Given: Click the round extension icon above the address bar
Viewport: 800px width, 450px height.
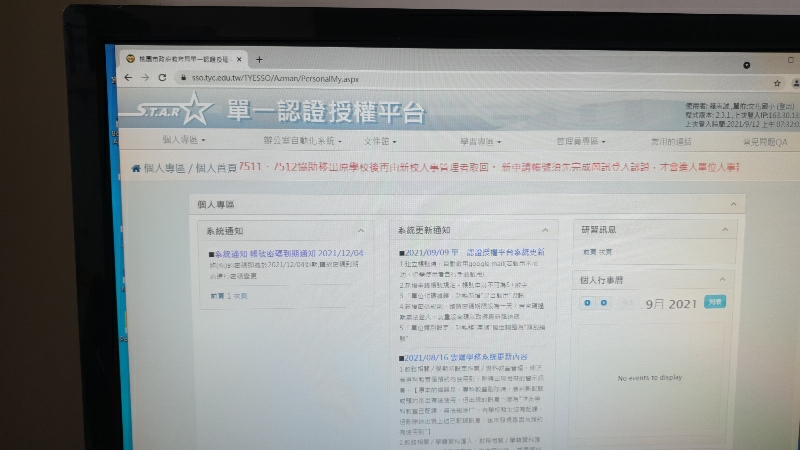Looking at the screenshot, I should 746,65.
